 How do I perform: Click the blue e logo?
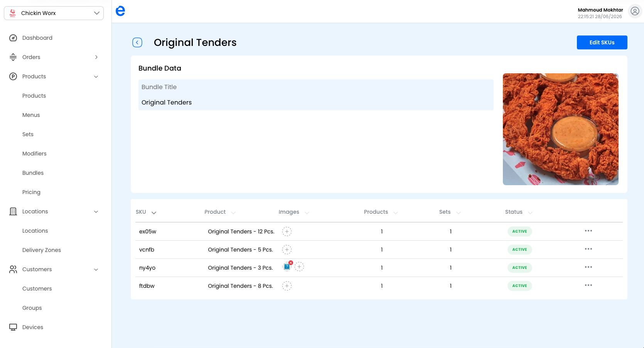(120, 11)
